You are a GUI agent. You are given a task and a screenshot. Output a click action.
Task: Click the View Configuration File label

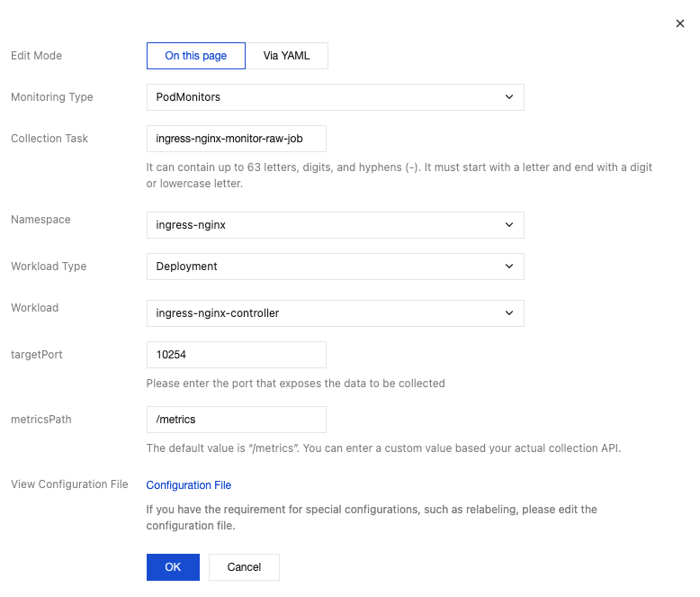pyautogui.click(x=69, y=484)
